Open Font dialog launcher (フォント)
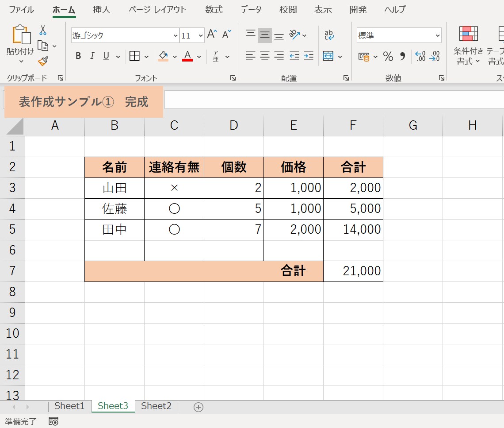 coord(233,78)
